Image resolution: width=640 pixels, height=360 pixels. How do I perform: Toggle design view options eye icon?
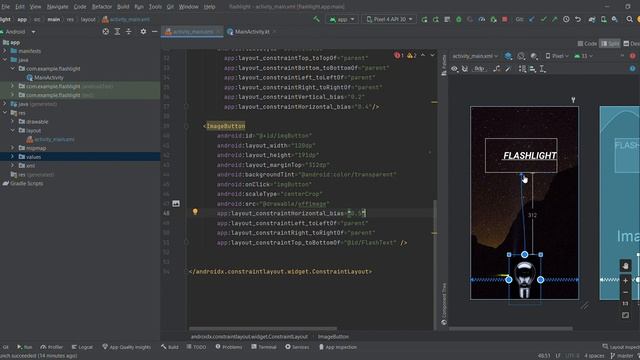pyautogui.click(x=454, y=69)
